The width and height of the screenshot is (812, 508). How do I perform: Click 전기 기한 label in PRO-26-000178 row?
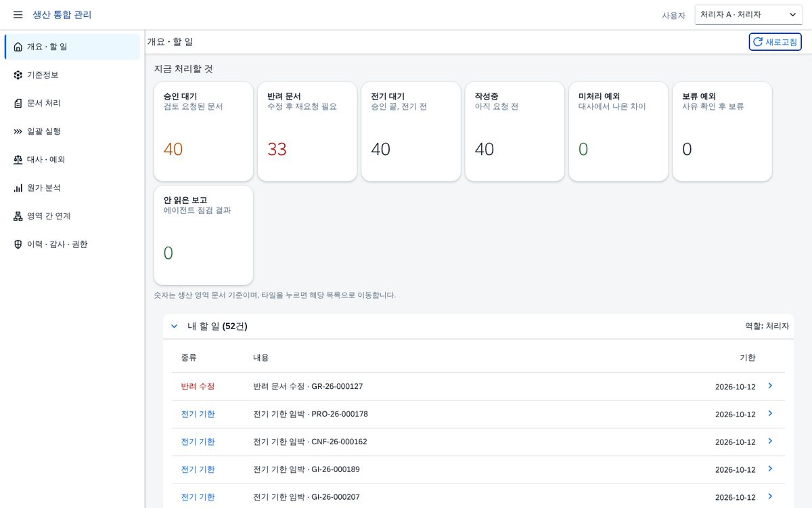[198, 414]
